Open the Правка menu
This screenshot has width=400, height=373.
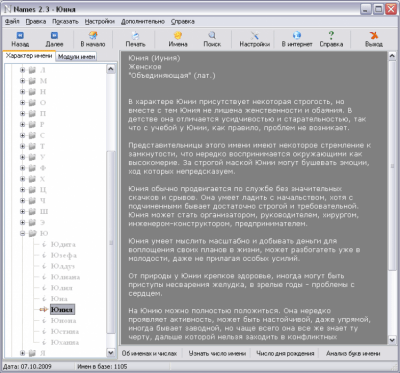tap(36, 22)
